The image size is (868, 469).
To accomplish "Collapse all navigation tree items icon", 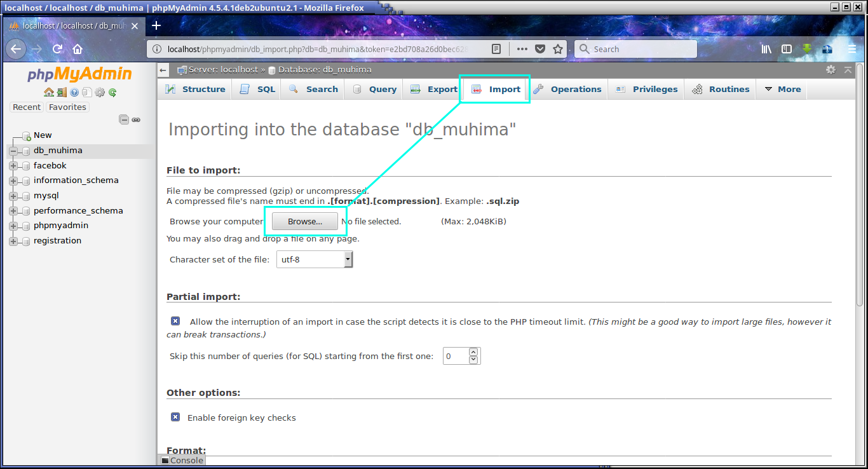I will tap(125, 119).
